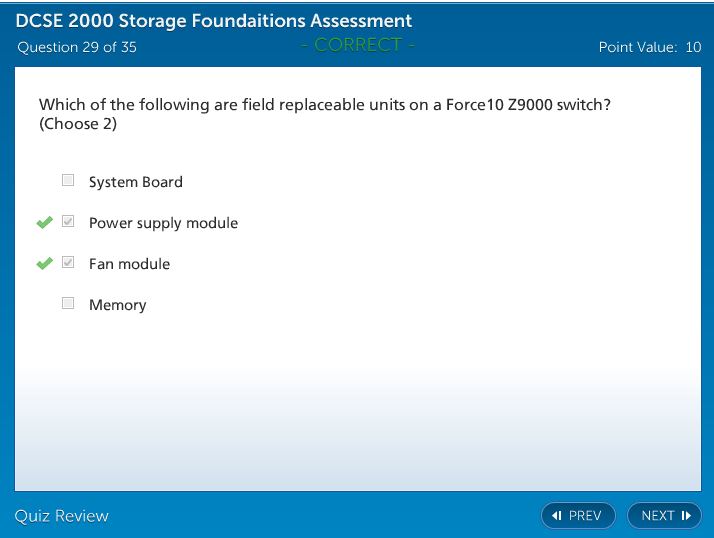Toggle the Power supply module checkbox
The height and width of the screenshot is (538, 714).
pos(68,222)
